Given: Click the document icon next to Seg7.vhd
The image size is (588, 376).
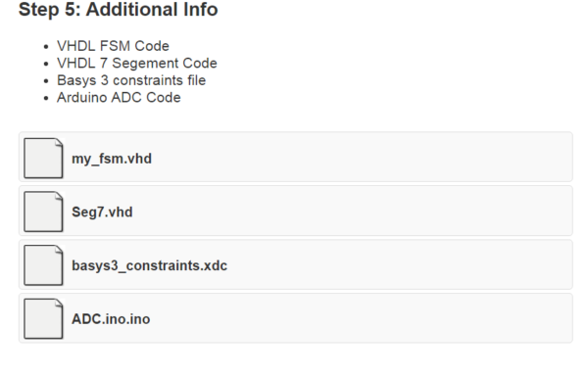Looking at the screenshot, I should pyautogui.click(x=43, y=211).
